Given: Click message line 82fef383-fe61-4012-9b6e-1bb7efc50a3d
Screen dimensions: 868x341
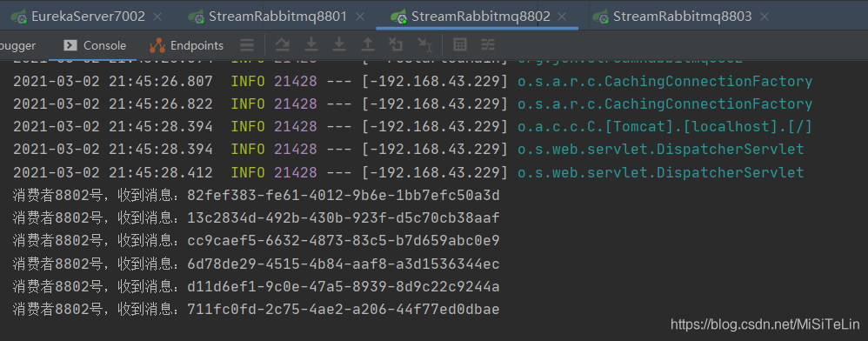Looking at the screenshot, I should point(257,196).
